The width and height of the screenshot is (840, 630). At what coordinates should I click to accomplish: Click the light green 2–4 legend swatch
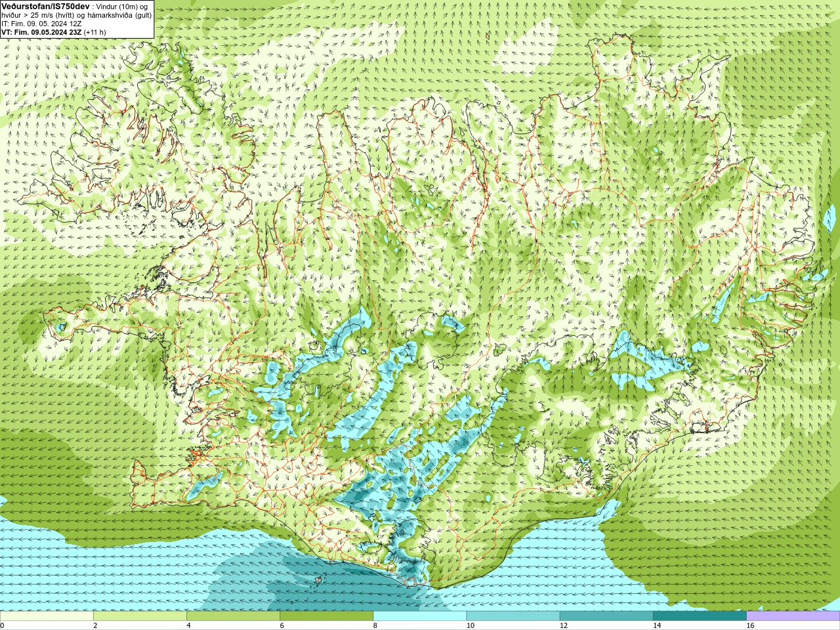(x=140, y=616)
